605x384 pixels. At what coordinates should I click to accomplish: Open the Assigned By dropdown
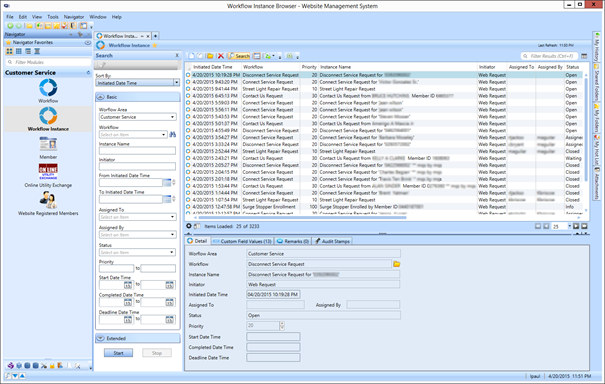coord(172,235)
